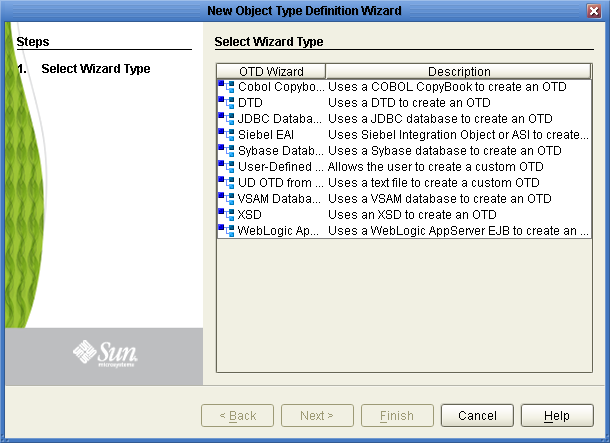Click 'Uses a COBOL CopyBook to create an OTD'
This screenshot has height=443, width=610.
click(x=447, y=87)
